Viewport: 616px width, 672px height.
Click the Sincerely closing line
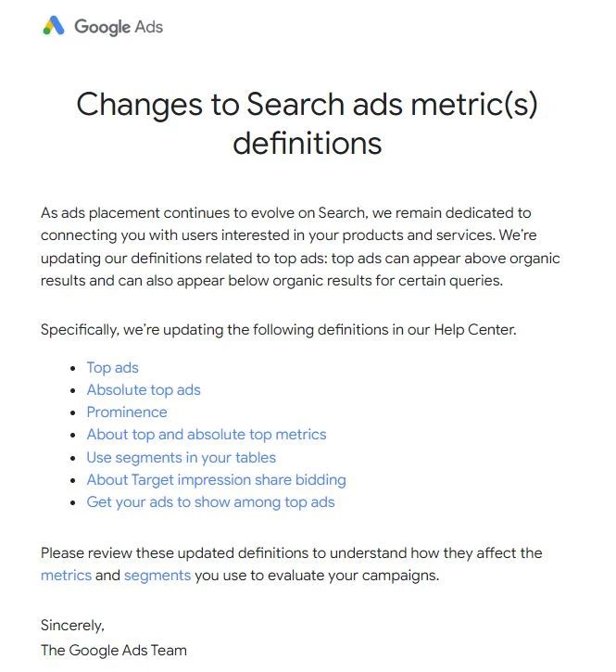(x=72, y=627)
